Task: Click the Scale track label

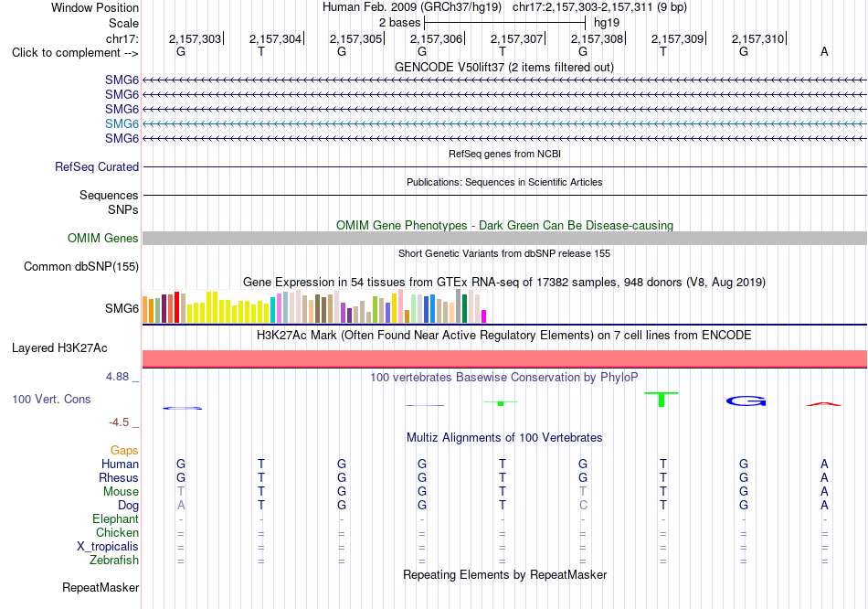Action: 123,23
